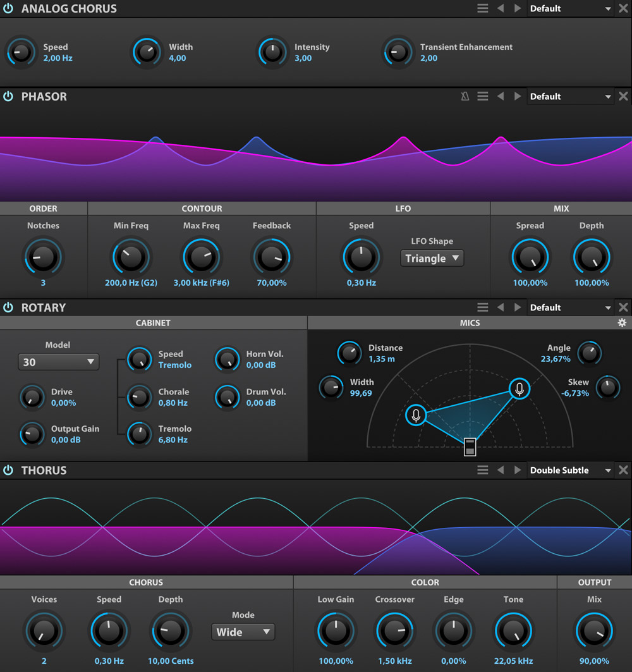Open Thorus preset list menu icon
Viewport: 632px width, 672px height.
482,470
